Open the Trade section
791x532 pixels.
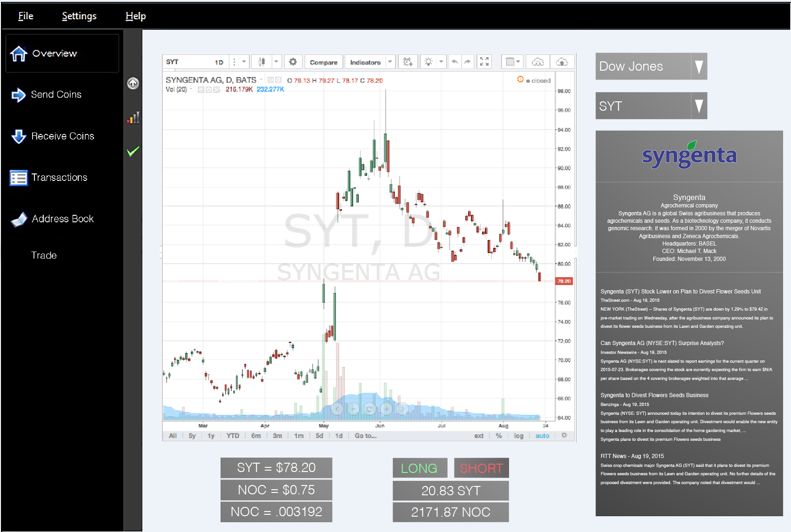point(44,255)
